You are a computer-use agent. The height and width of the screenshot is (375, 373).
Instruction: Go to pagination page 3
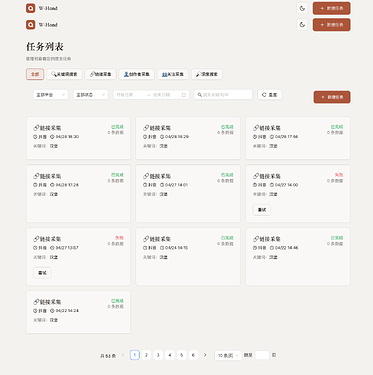point(158,355)
